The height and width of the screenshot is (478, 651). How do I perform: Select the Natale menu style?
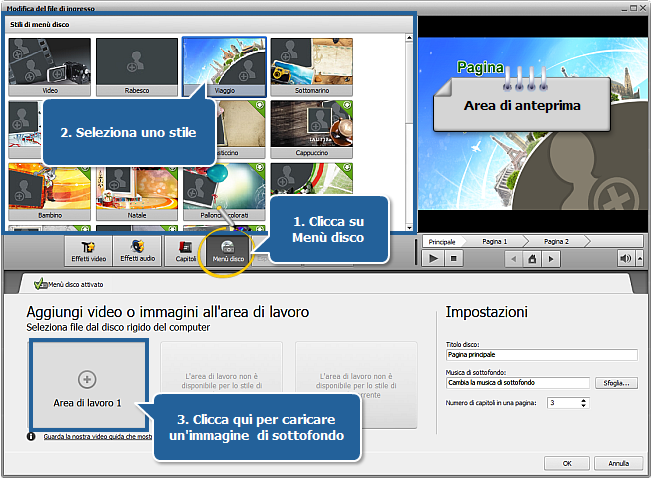point(137,192)
